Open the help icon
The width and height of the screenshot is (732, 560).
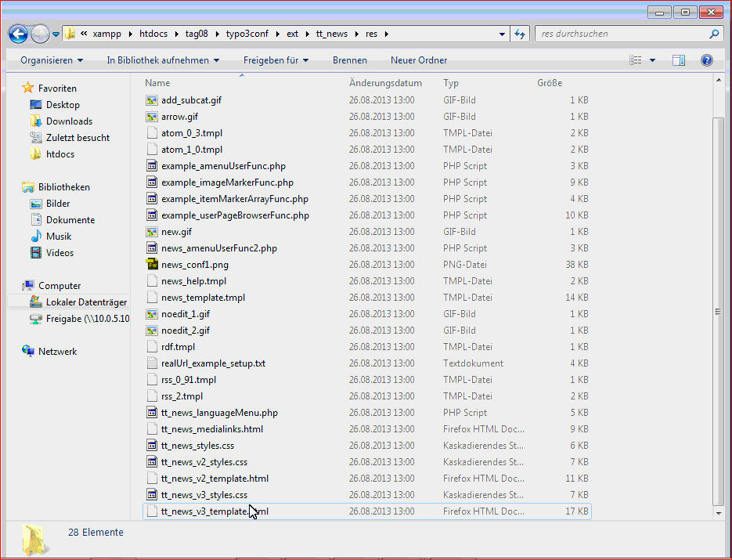point(707,60)
